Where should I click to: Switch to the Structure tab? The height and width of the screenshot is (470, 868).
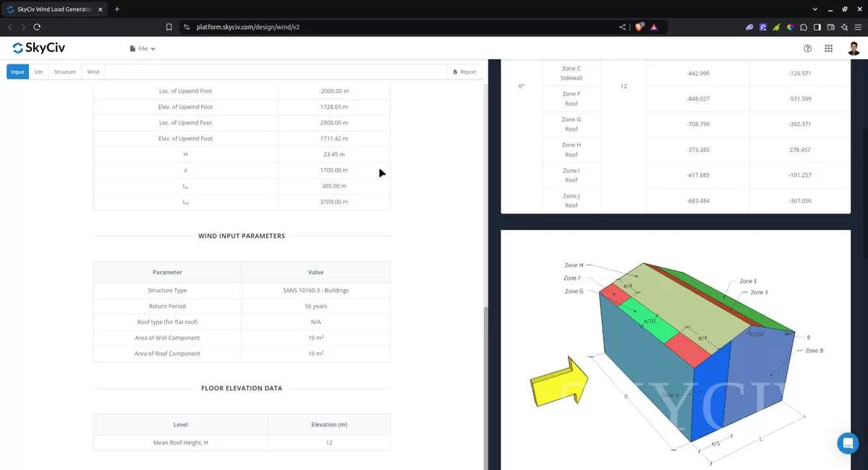coord(65,72)
